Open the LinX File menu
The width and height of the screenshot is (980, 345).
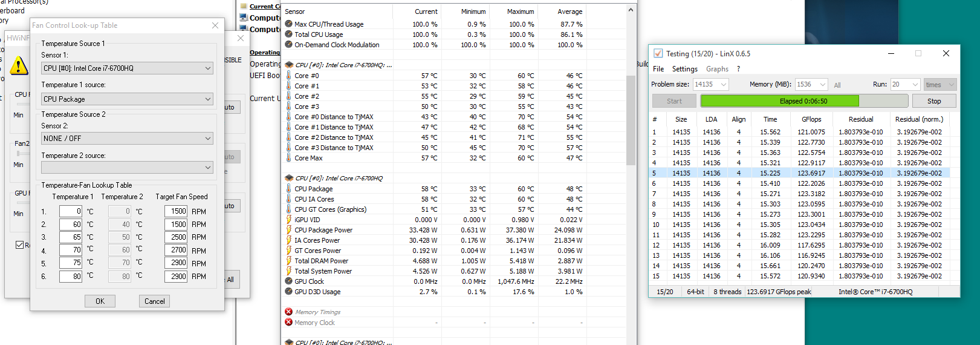[x=658, y=69]
